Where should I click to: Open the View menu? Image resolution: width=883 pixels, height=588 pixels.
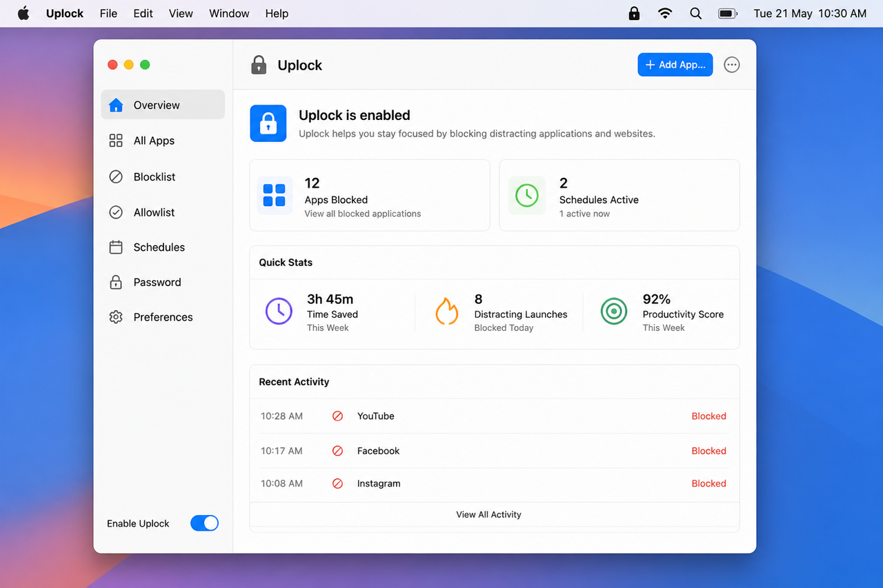point(181,13)
